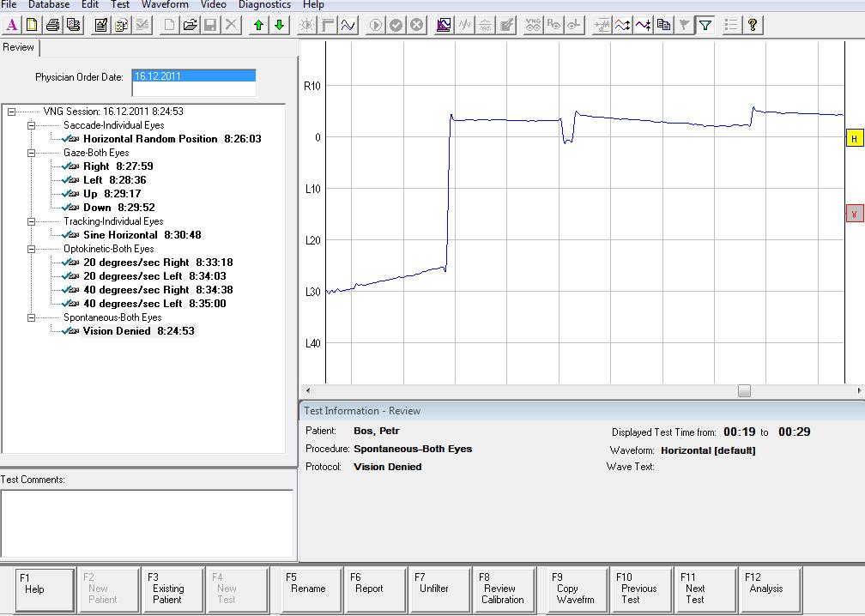Open the Waveform menu
The width and height of the screenshot is (865, 616).
tap(165, 4)
